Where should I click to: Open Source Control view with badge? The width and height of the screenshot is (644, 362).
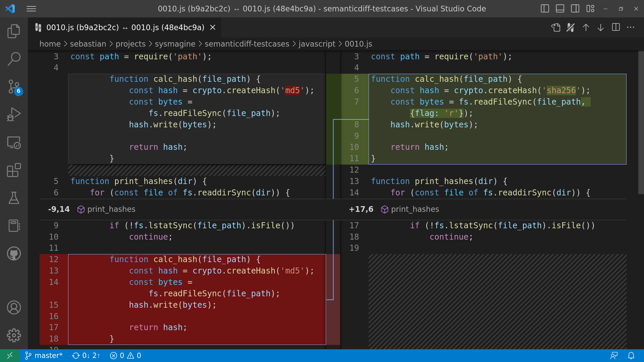pos(14,86)
